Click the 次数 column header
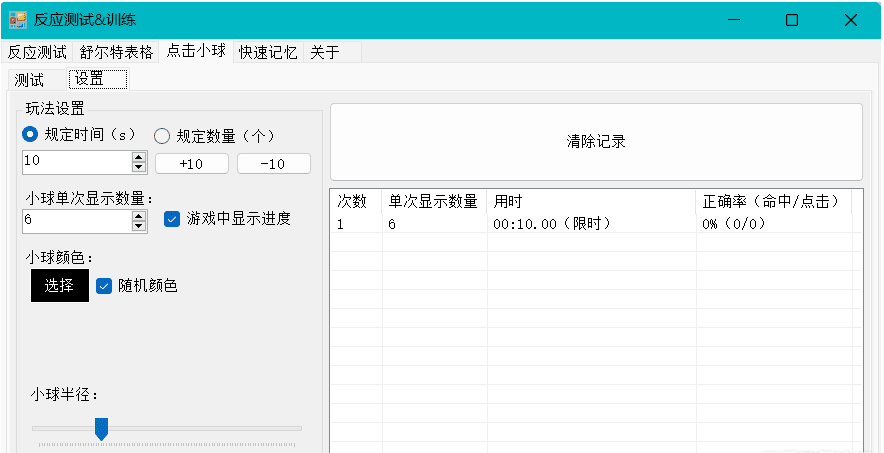 point(356,202)
